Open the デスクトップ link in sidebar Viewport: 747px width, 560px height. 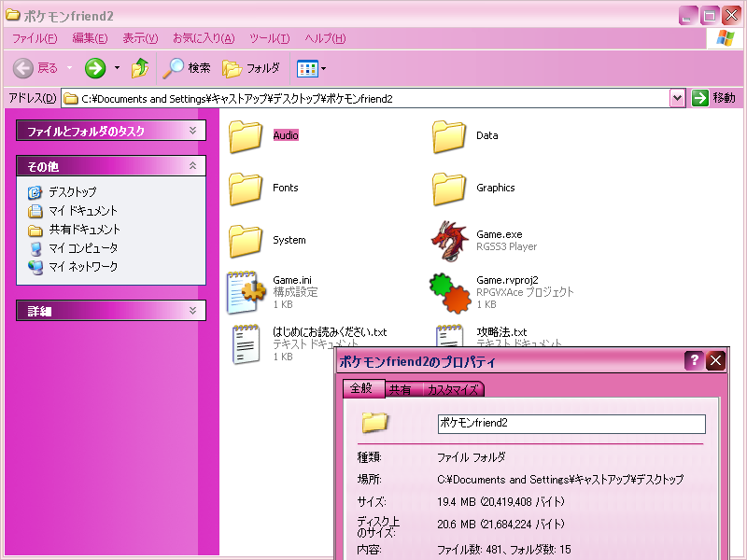click(73, 192)
